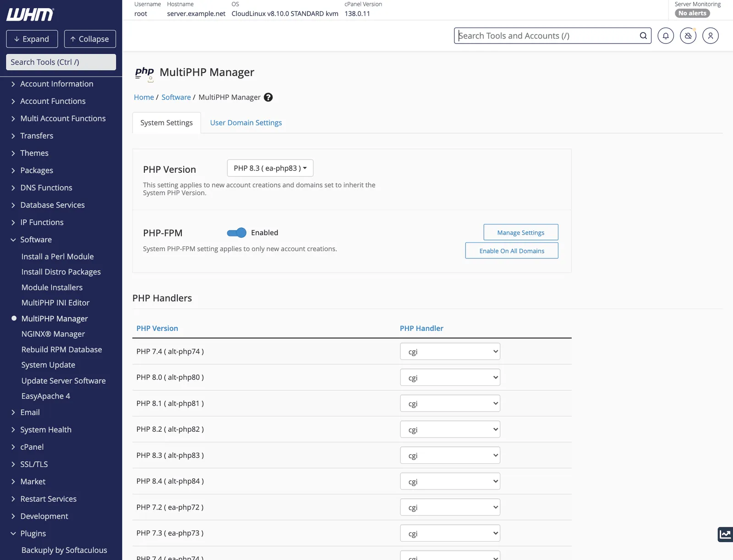733x560 pixels.
Task: Open handler dropdown for PHP 8.0 alt-php80
Action: coord(450,378)
